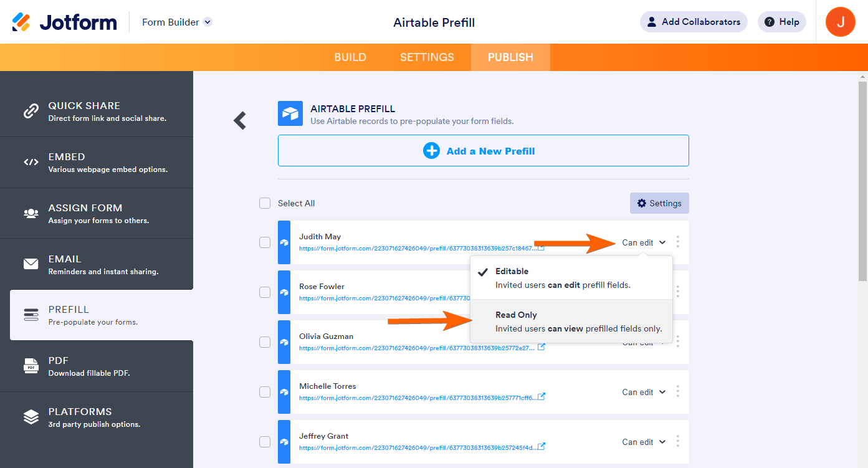Click the page vertical scrollbar
Screen dimensions: 868x468
tap(862, 181)
